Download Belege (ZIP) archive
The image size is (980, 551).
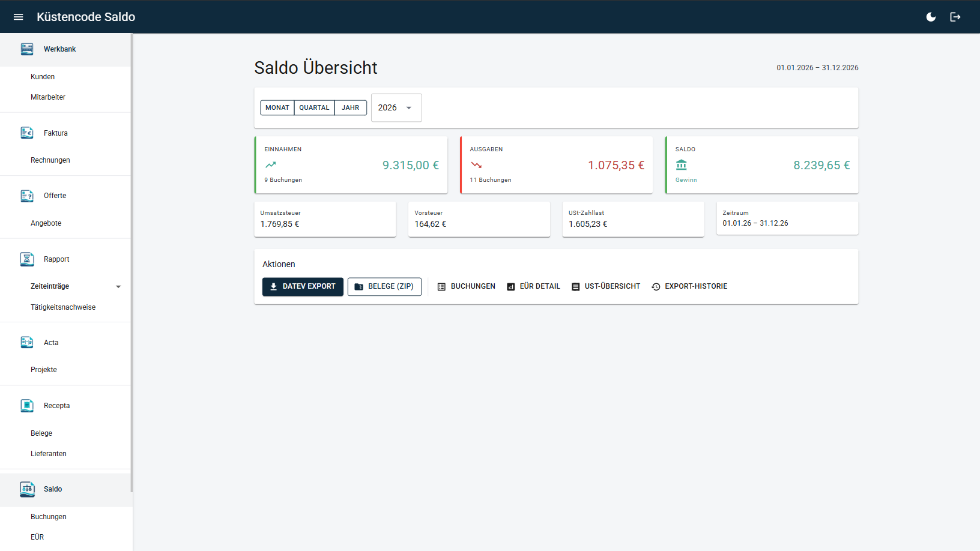pos(384,287)
